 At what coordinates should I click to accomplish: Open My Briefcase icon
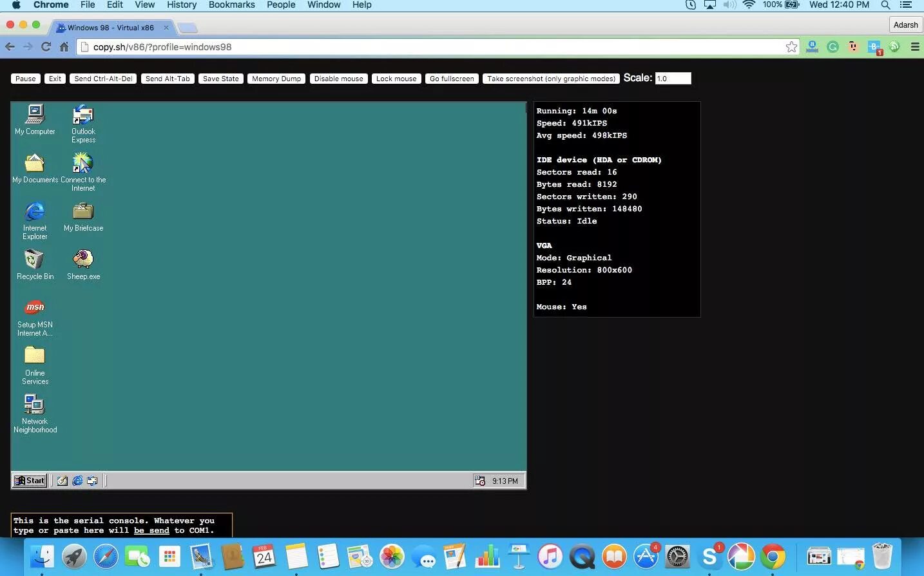pos(83,217)
